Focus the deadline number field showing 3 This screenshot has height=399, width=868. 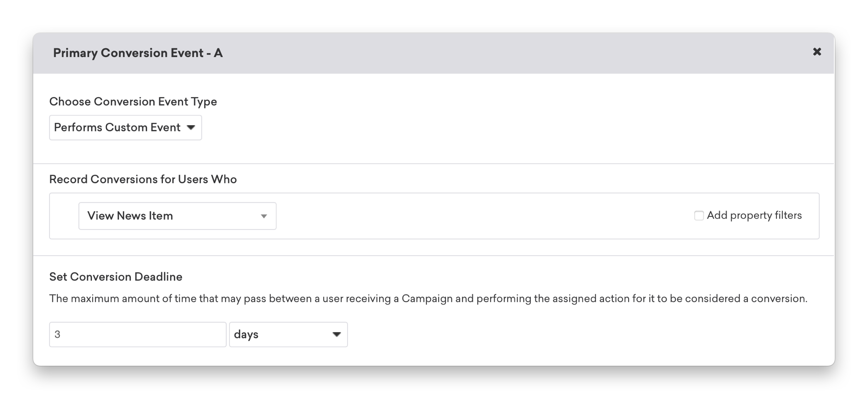click(x=138, y=335)
